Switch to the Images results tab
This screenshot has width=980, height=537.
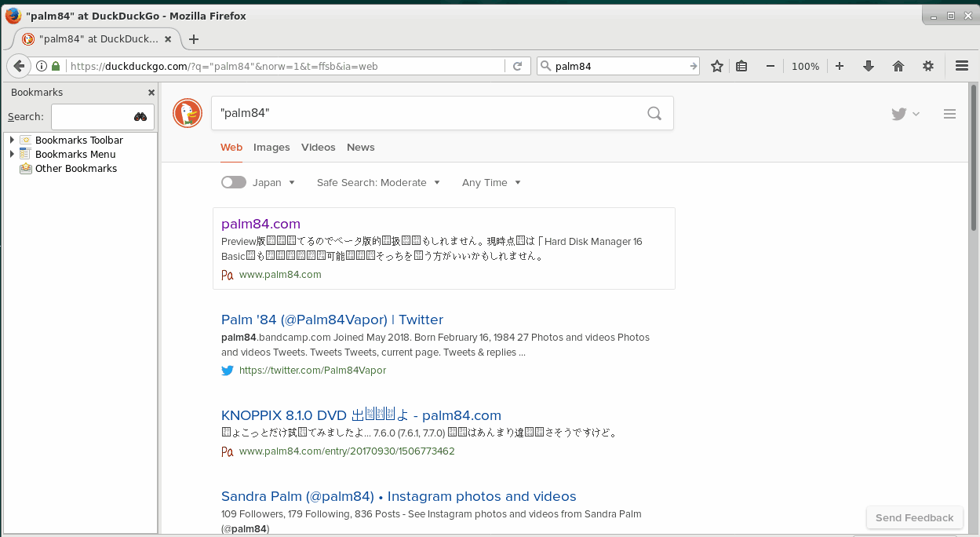coord(271,147)
